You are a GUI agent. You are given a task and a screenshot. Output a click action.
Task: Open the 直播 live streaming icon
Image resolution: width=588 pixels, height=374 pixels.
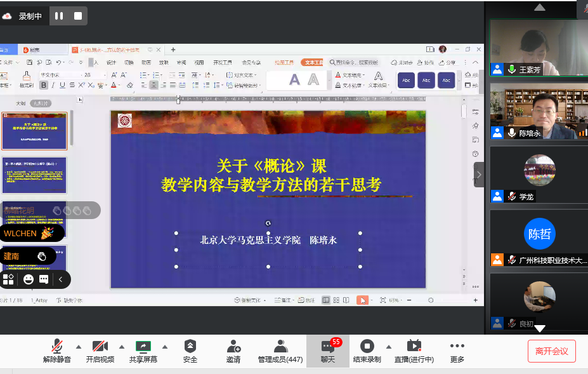[414, 346]
